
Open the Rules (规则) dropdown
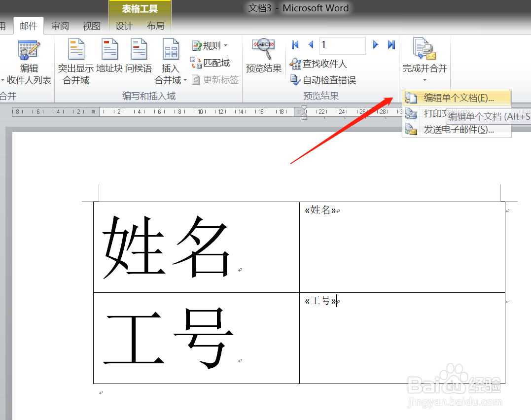coord(210,45)
